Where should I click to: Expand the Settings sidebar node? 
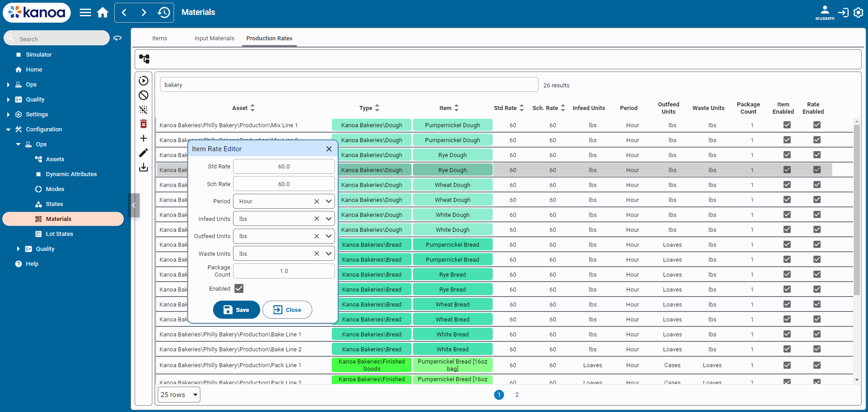point(8,115)
